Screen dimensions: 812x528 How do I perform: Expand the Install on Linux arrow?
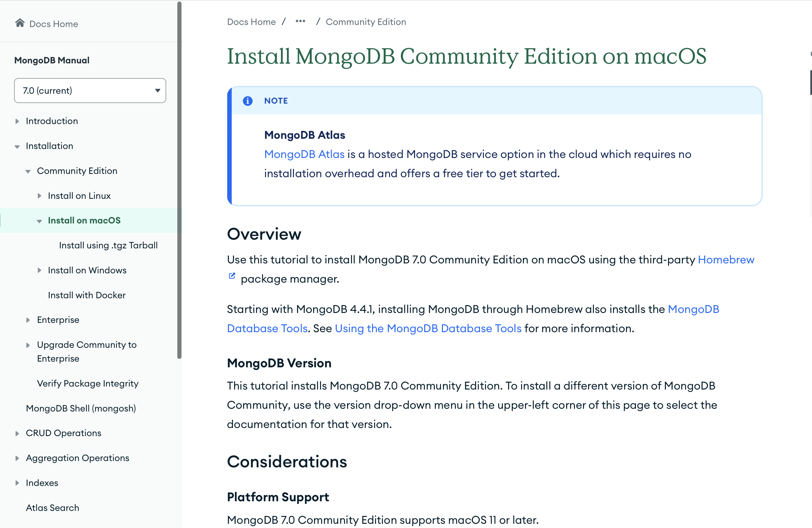click(39, 196)
